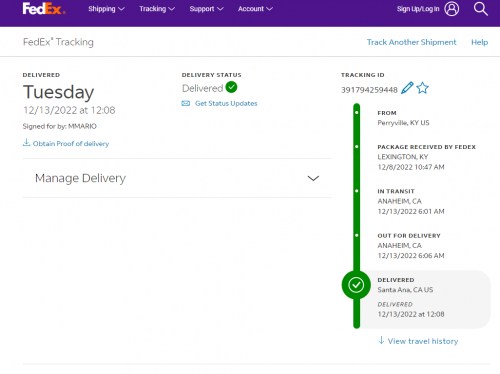Click the 12/13/2022 at 12:08 date under Tuesday

click(x=69, y=110)
